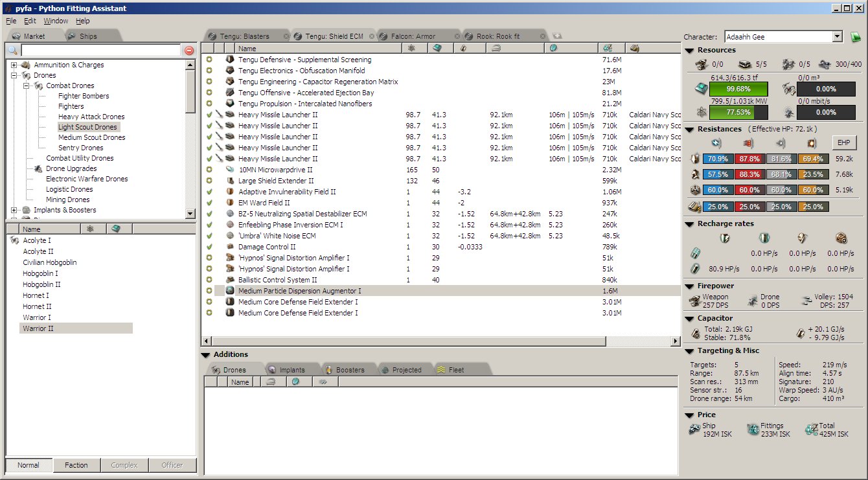
Task: Click the calibration icon showing 300/400
Action: (824, 64)
